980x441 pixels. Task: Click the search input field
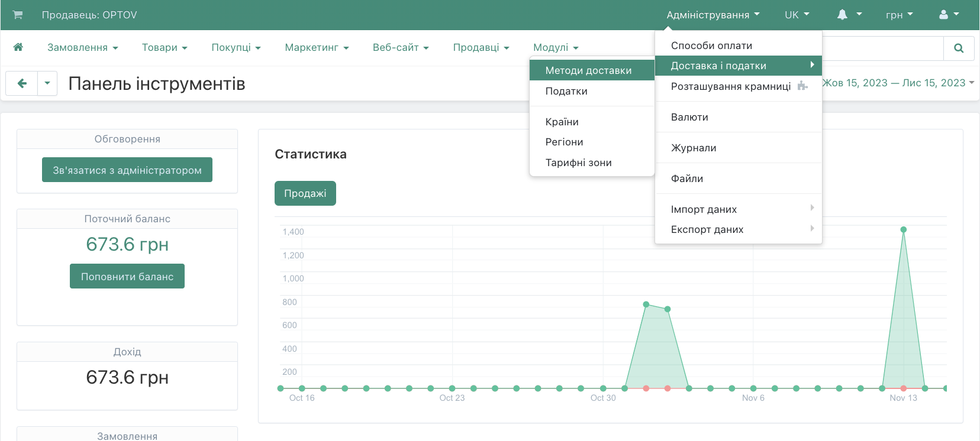(x=882, y=48)
